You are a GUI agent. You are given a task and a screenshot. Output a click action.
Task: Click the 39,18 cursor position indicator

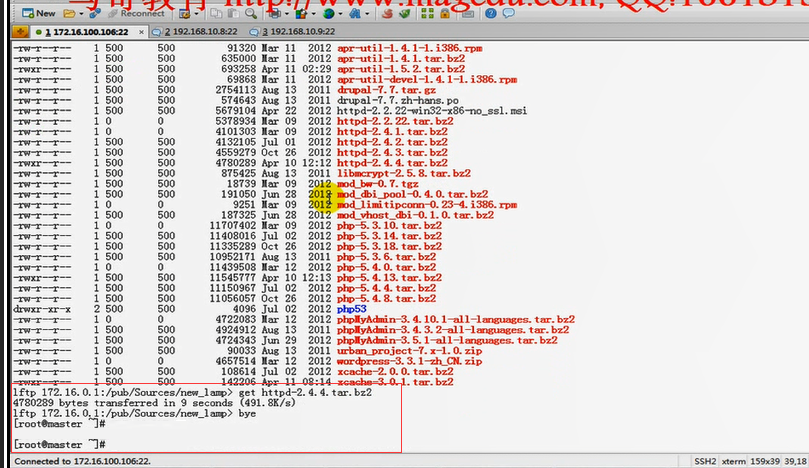[795, 461]
